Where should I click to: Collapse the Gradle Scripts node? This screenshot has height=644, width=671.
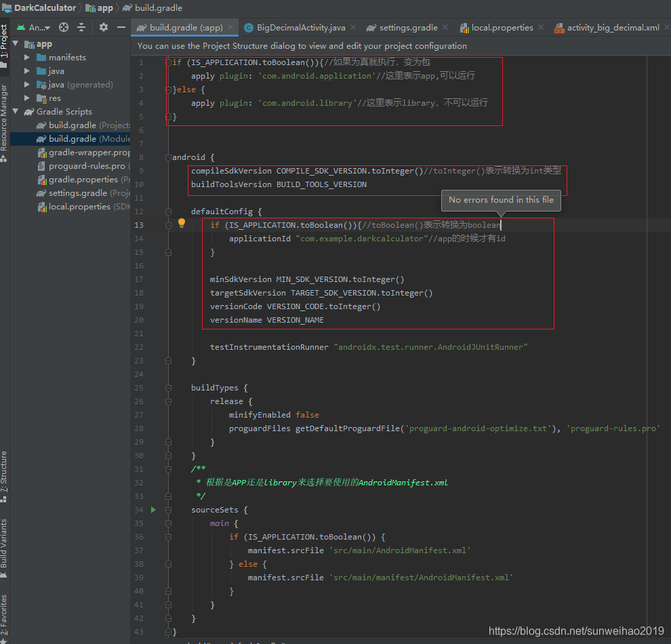(x=16, y=111)
